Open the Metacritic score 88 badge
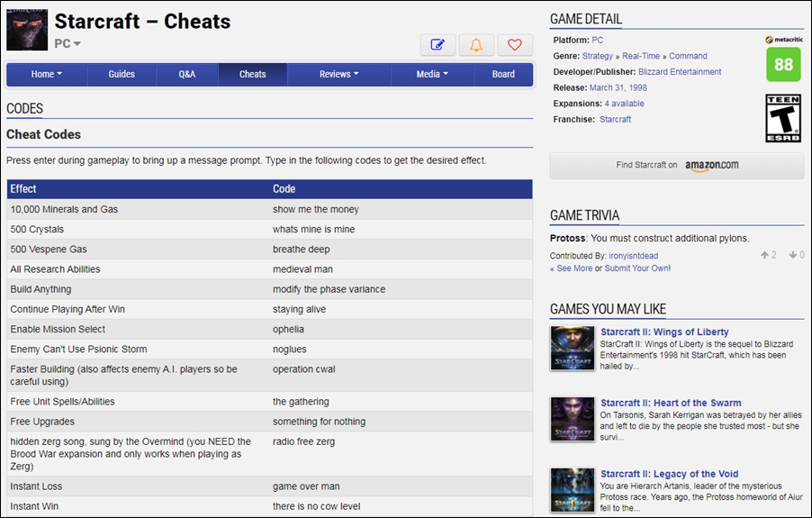 coord(783,64)
